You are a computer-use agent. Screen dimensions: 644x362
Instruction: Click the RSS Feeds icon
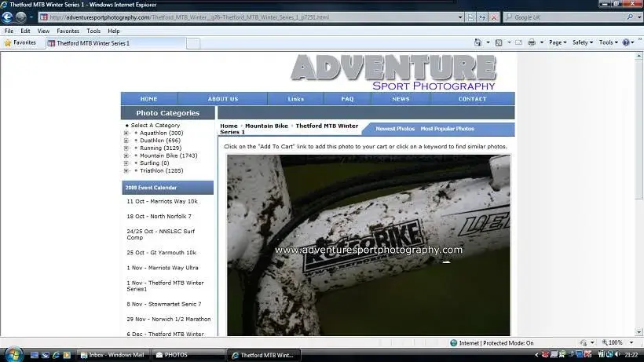pyautogui.click(x=499, y=42)
